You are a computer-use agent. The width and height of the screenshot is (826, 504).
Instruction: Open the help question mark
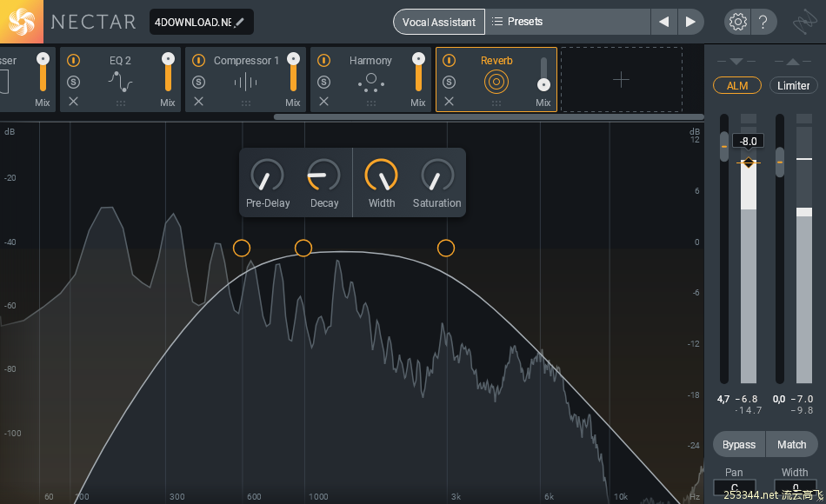coord(763,22)
